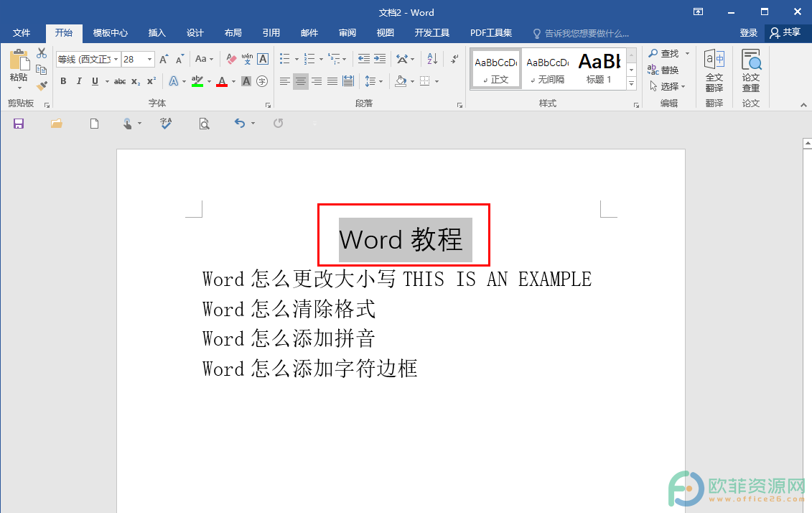Image resolution: width=812 pixels, height=513 pixels.
Task: Click the Undo arrow icon
Action: [239, 124]
